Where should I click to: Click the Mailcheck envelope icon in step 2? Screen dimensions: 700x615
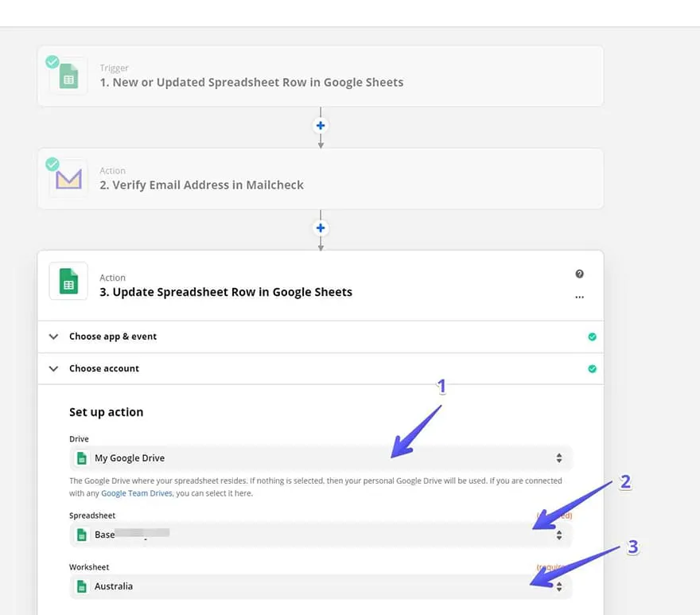point(69,180)
